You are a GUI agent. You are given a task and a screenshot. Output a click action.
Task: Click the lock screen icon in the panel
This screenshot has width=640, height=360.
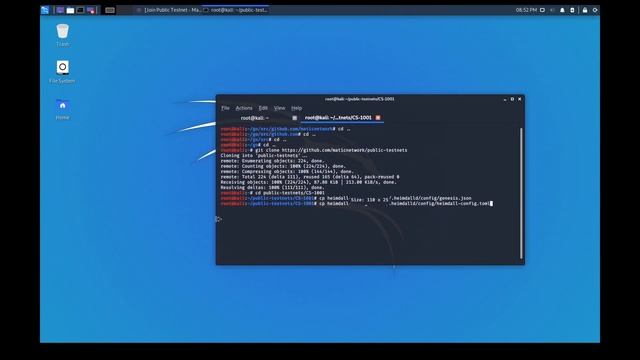(585, 10)
